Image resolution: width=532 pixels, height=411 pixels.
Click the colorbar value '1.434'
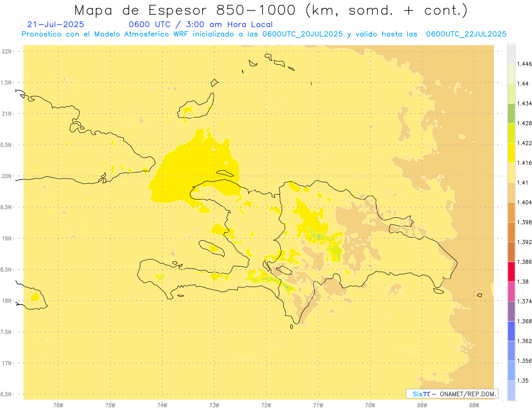(524, 103)
